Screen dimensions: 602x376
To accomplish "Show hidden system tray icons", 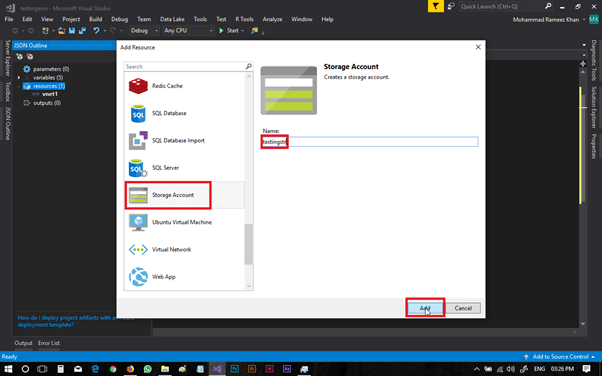I will pos(476,369).
